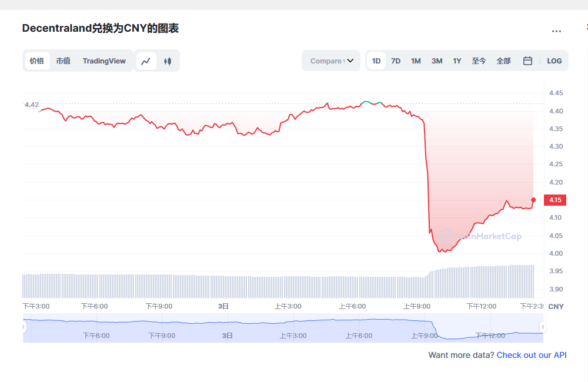The height and width of the screenshot is (382, 588).
Task: Click the 4.45 price axis label
Action: pos(556,93)
